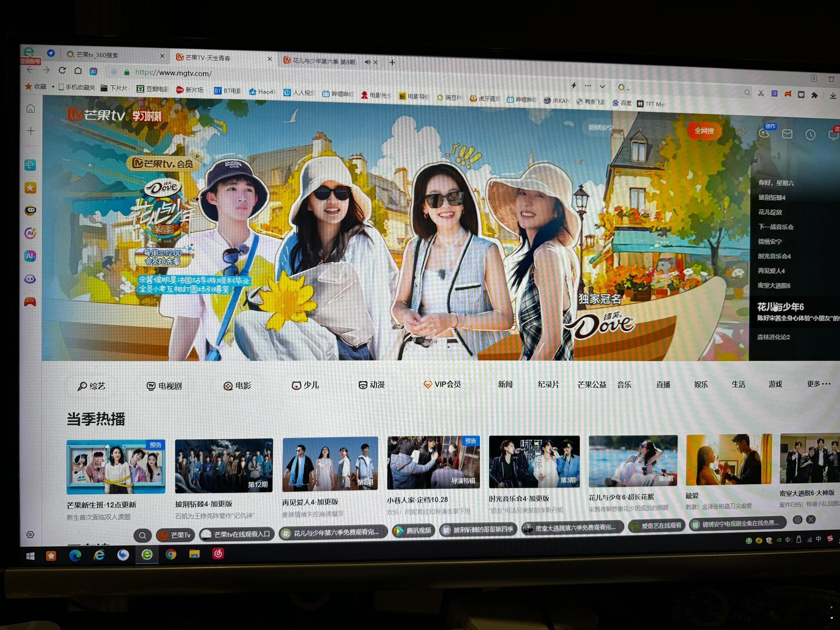
Task: Open settings gear on bottom suggestion bar
Action: [797, 519]
